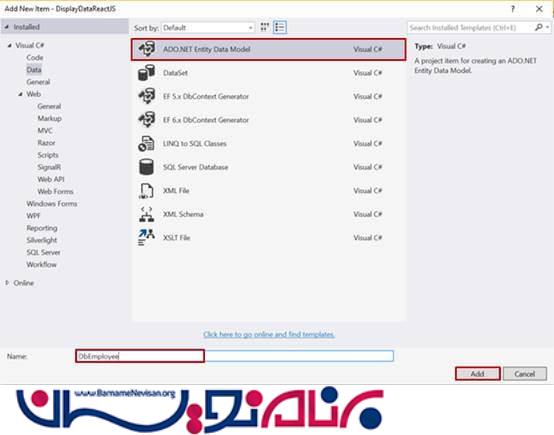This screenshot has width=554, height=435.
Task: Click the SQL Server Database icon
Action: pyautogui.click(x=146, y=167)
